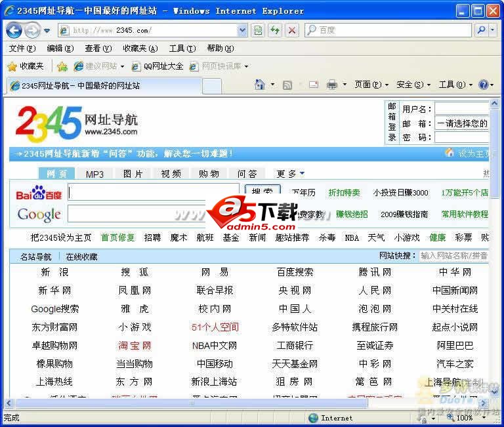This screenshot has height=427, width=504.
Task: Select the 图片 search tab
Action: coord(133,174)
